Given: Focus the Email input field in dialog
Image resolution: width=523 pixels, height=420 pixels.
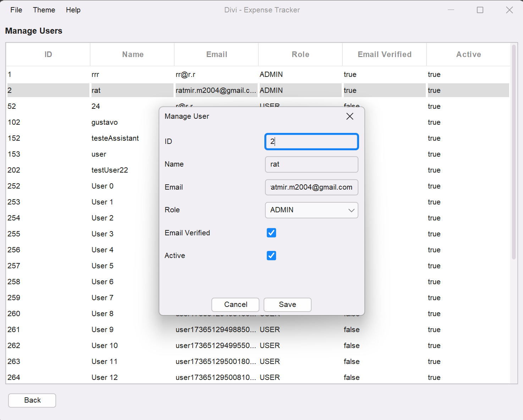Looking at the screenshot, I should click(312, 187).
